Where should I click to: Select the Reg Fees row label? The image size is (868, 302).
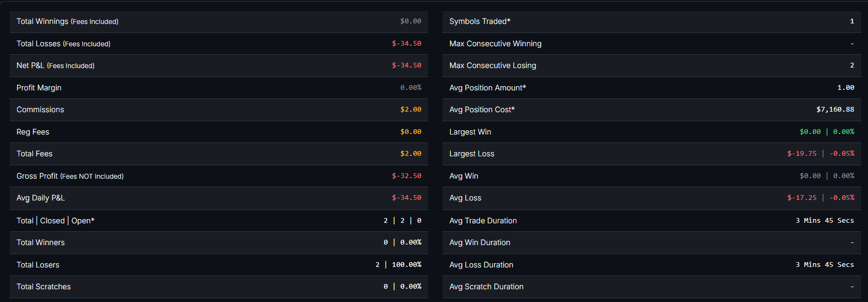pos(32,132)
